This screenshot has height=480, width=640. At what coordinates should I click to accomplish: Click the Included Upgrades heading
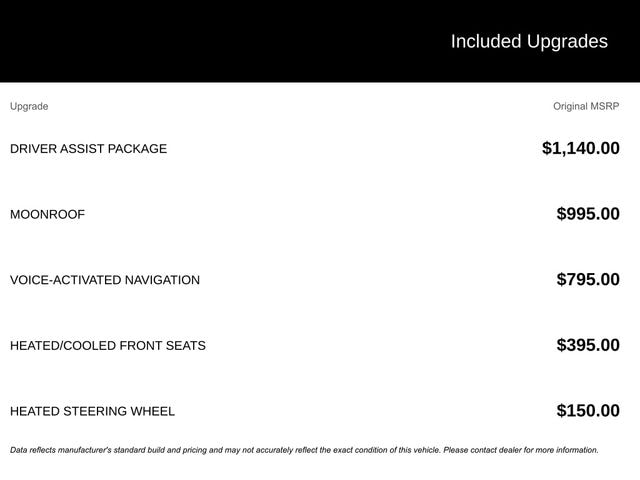[528, 41]
